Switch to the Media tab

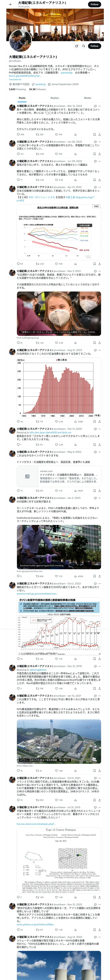pyautogui.click(x=87, y=98)
